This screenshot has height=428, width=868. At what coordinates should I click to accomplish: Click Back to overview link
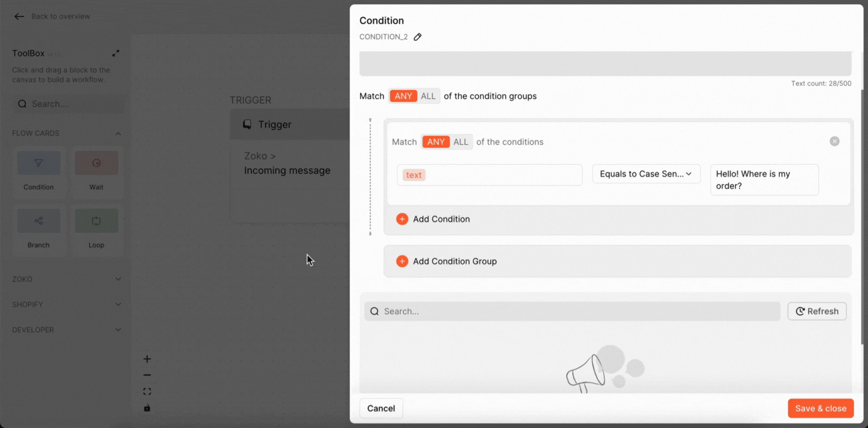61,16
